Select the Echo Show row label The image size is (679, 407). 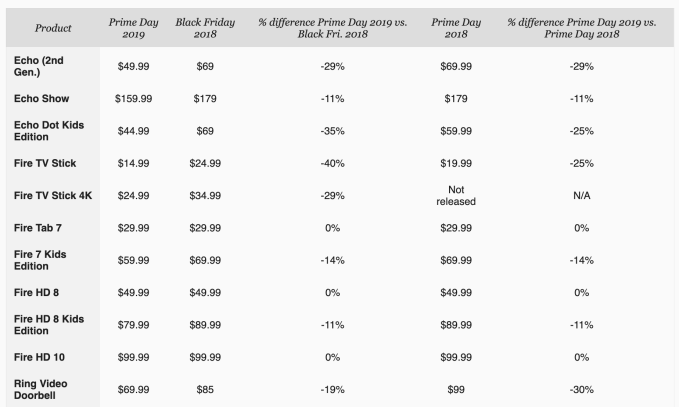point(40,98)
